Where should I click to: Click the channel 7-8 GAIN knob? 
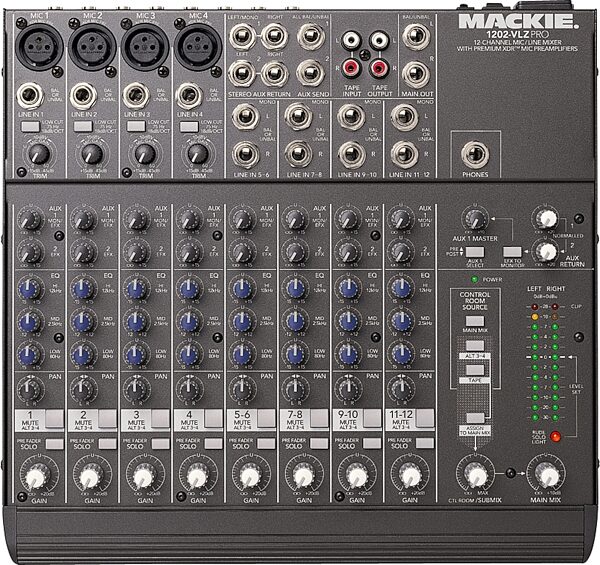click(303, 477)
